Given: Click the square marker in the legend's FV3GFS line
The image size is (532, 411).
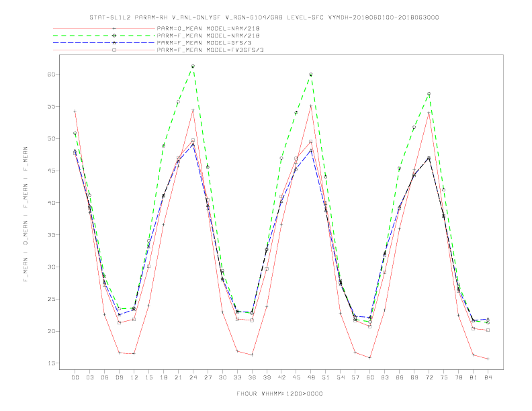Looking at the screenshot, I should tap(114, 50).
